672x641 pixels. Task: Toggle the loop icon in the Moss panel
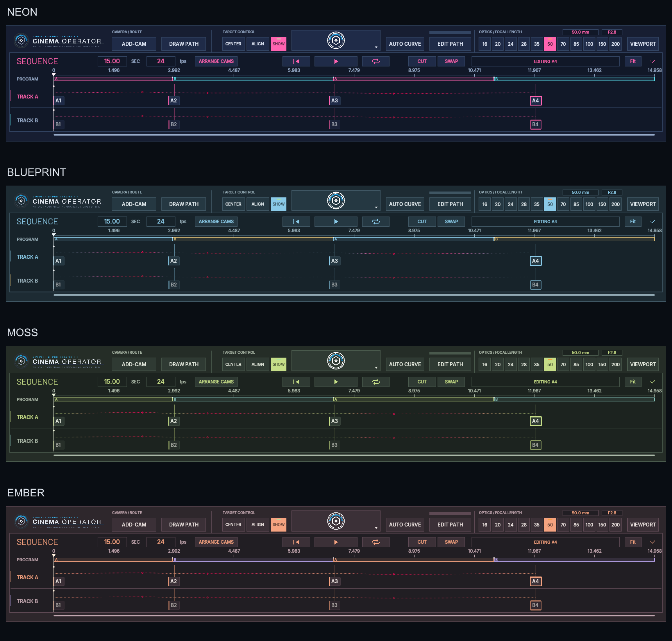coord(376,382)
